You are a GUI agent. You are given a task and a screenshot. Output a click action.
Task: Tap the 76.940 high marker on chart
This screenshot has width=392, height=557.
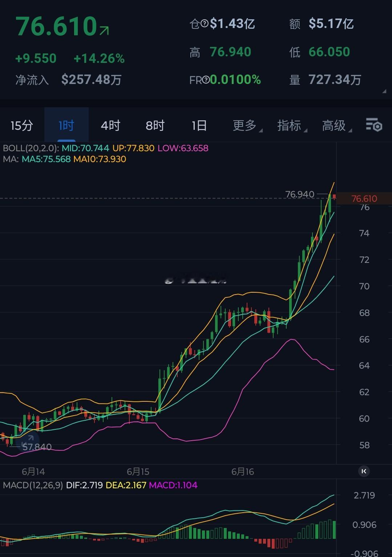pyautogui.click(x=300, y=194)
